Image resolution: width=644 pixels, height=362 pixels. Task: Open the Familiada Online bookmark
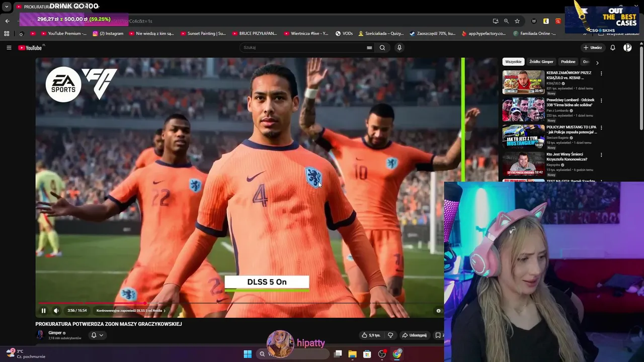(534, 34)
